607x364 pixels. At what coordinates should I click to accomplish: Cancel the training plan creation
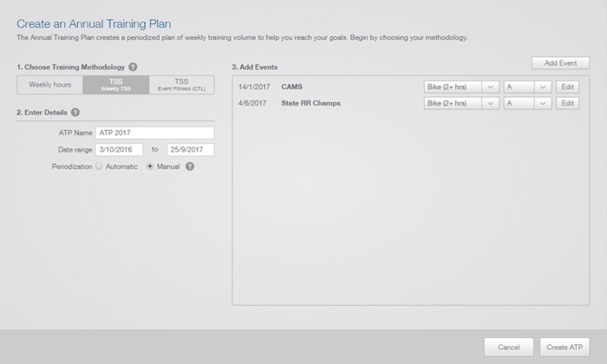click(509, 347)
